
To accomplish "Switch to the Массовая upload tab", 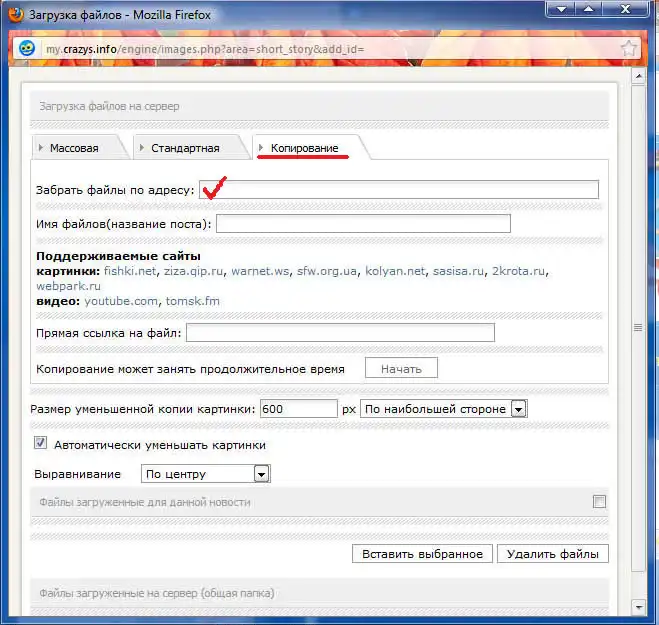I will [x=75, y=148].
